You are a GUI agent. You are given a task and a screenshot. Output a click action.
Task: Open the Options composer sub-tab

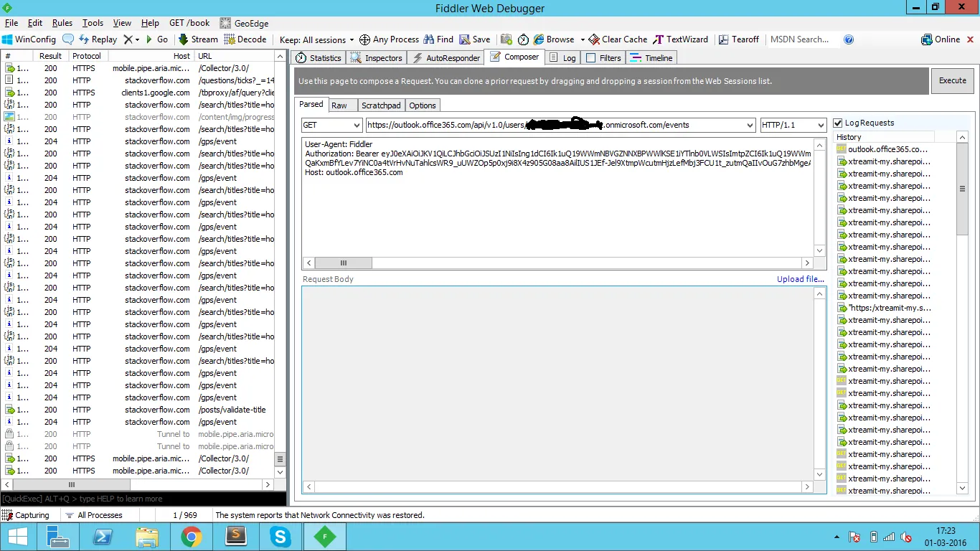[423, 105]
